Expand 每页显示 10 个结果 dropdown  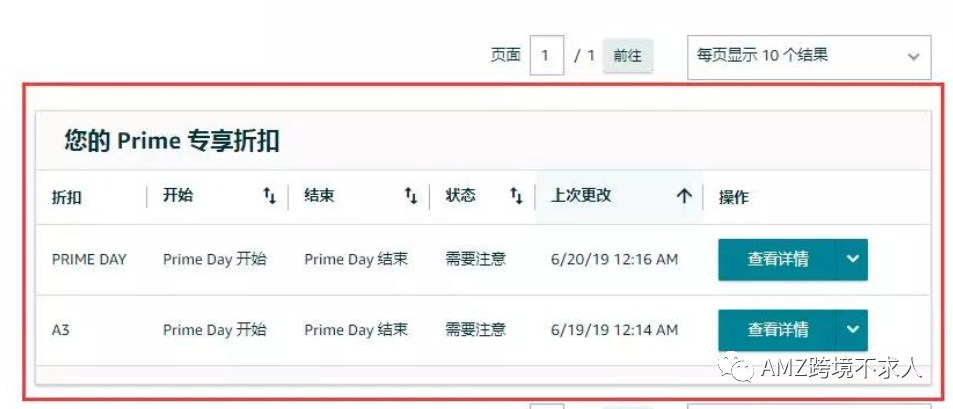click(x=809, y=57)
